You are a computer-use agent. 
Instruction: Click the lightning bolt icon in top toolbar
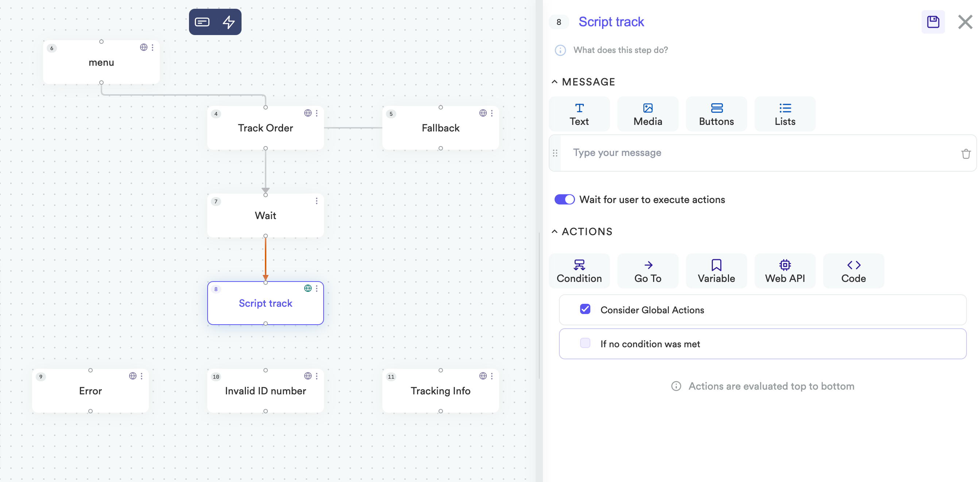pyautogui.click(x=228, y=22)
